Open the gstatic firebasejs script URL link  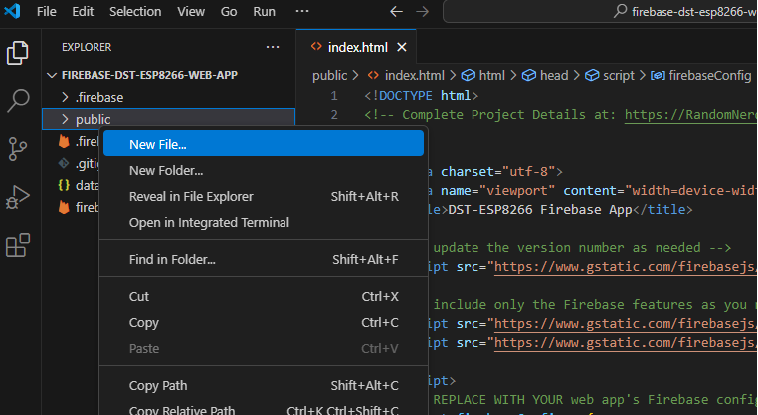point(622,267)
